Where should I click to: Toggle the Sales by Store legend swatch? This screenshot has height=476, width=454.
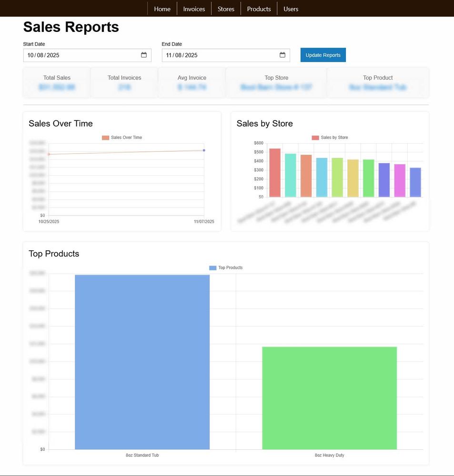click(315, 138)
